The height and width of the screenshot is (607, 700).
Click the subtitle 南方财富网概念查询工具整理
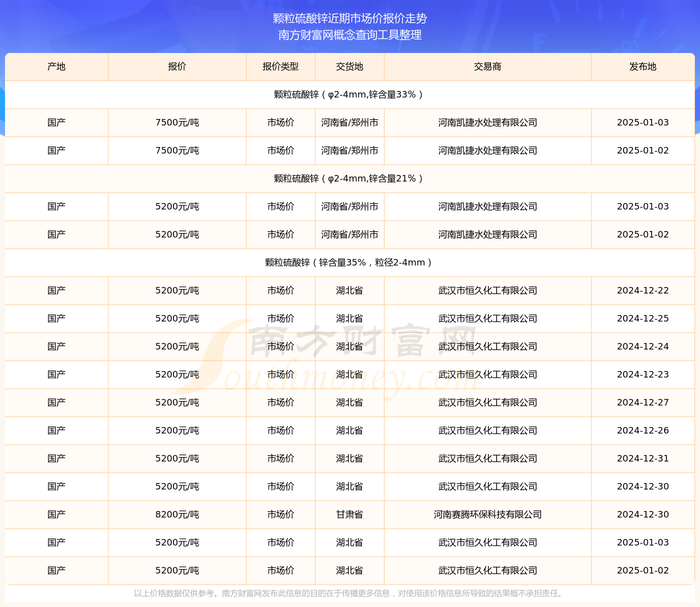click(350, 35)
